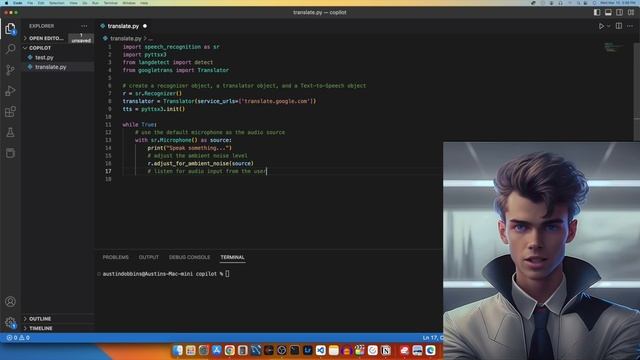Image resolution: width=640 pixels, height=360 pixels.
Task: Open errors and warnings status bar item
Action: pos(18,338)
